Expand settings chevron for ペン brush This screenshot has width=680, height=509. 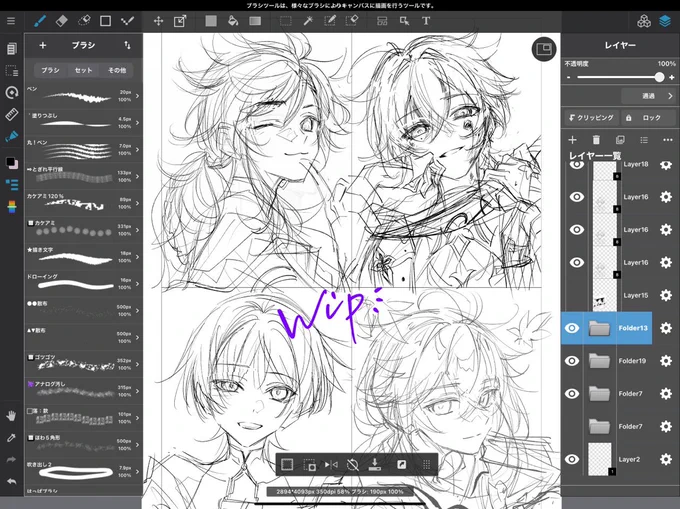tap(137, 96)
